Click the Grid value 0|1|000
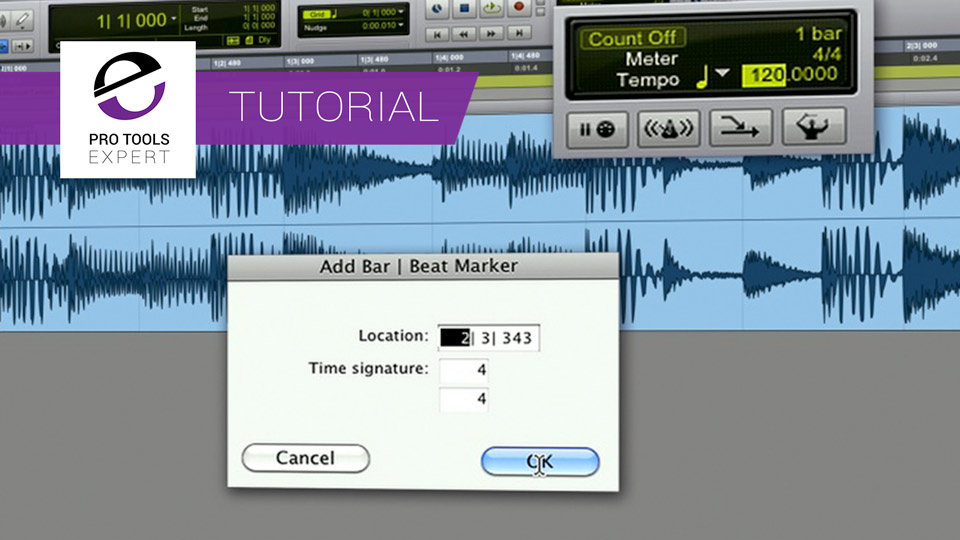The image size is (960, 540). [x=379, y=12]
